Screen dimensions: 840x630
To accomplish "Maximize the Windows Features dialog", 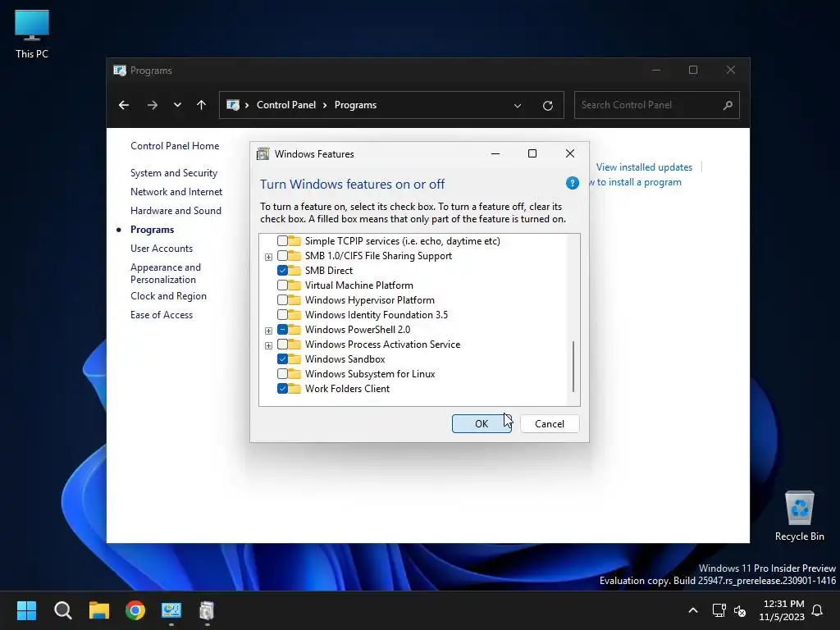I will click(x=532, y=153).
